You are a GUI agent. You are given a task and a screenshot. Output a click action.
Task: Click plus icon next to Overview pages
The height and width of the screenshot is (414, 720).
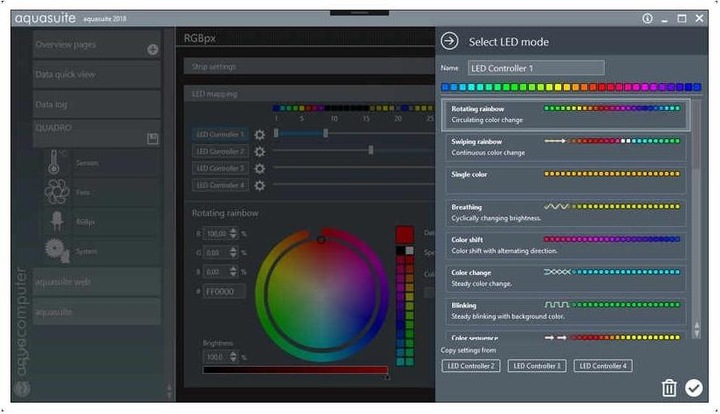(x=153, y=50)
